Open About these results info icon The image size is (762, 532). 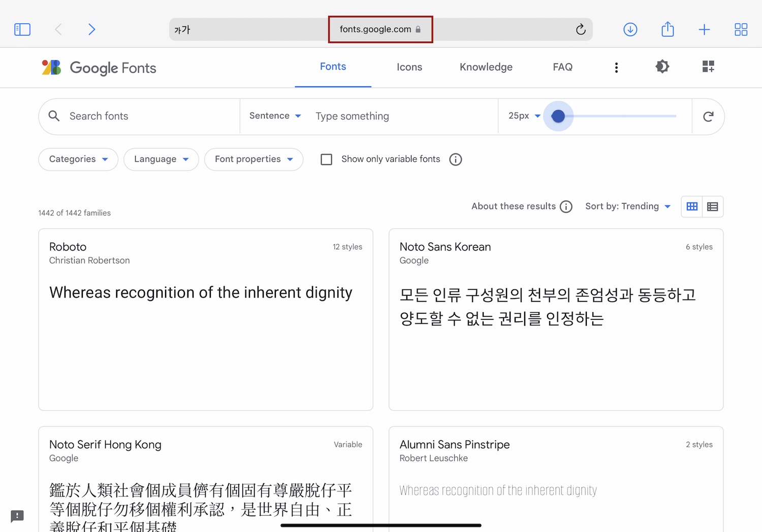click(566, 207)
